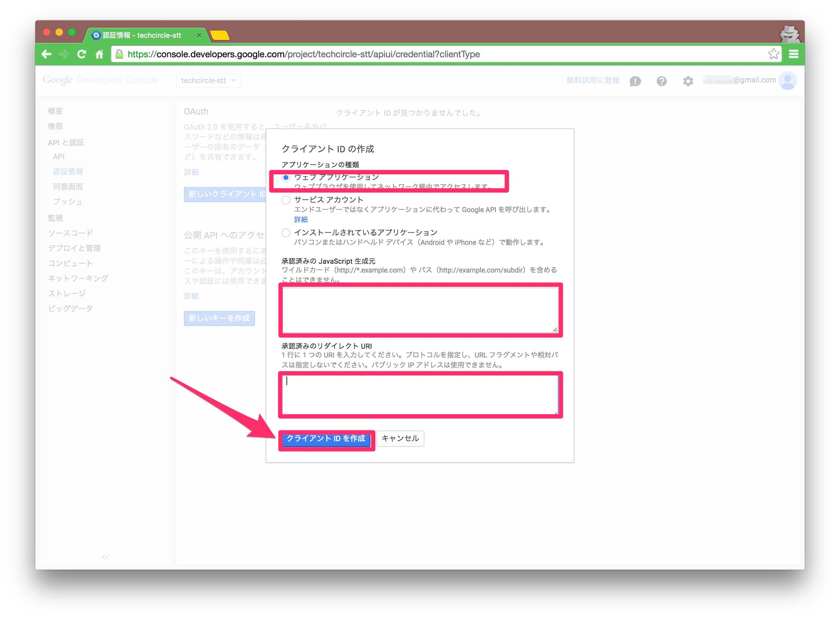Reload the page with the refresh icon
840x620 pixels.
point(82,54)
